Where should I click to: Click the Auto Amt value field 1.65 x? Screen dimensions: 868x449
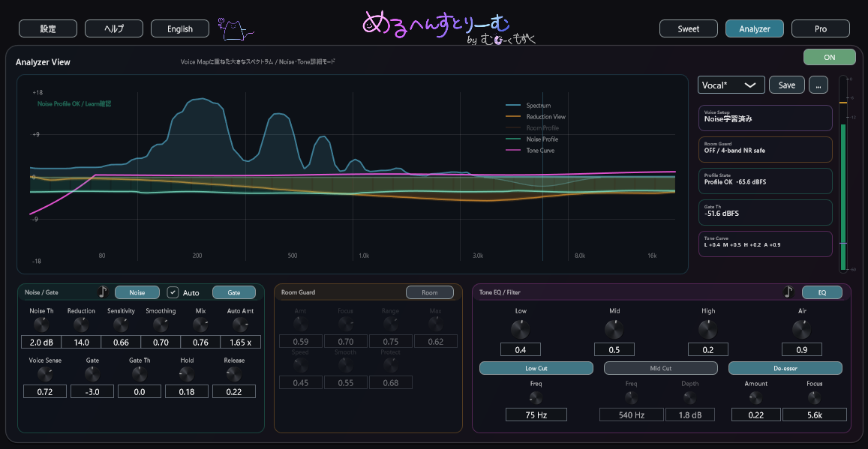click(240, 343)
